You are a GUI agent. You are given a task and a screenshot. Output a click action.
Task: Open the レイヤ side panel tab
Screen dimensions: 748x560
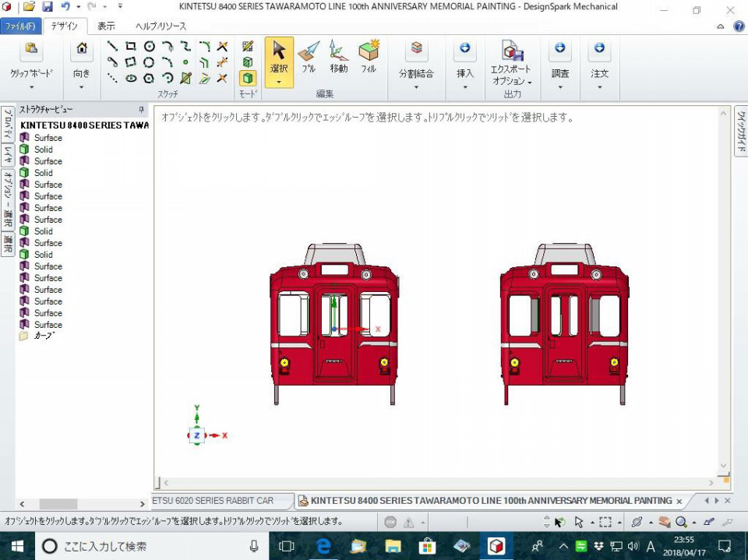8,155
